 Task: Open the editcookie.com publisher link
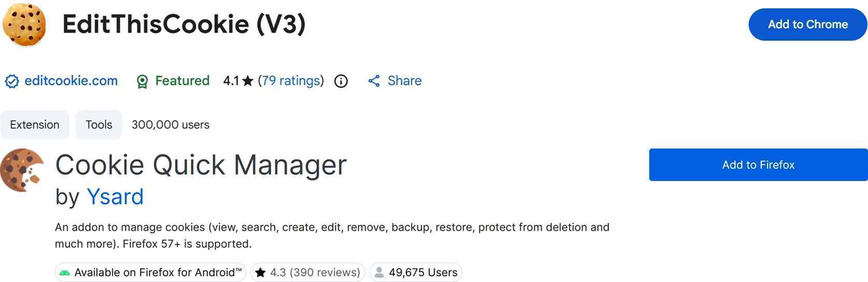[x=71, y=81]
